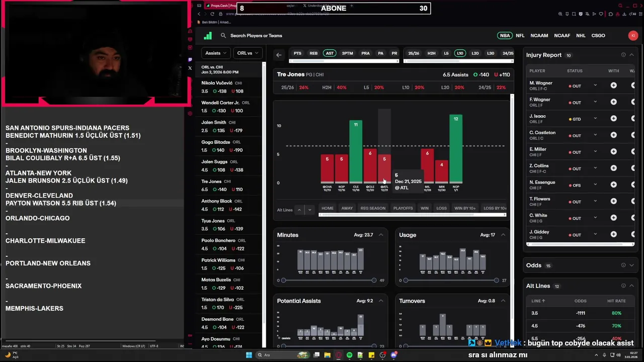Toggle the PLAYOFFS filter
The image size is (644, 362).
coord(403,208)
